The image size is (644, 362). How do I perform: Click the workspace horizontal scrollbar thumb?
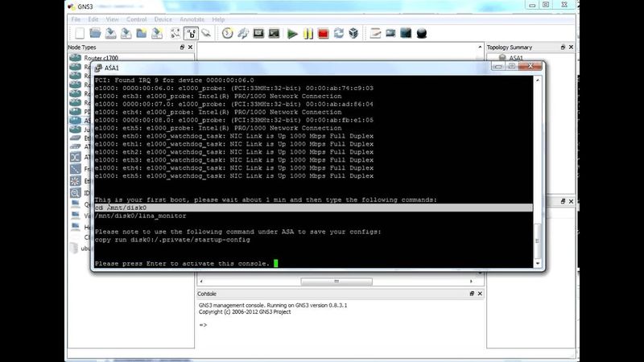coord(336,282)
